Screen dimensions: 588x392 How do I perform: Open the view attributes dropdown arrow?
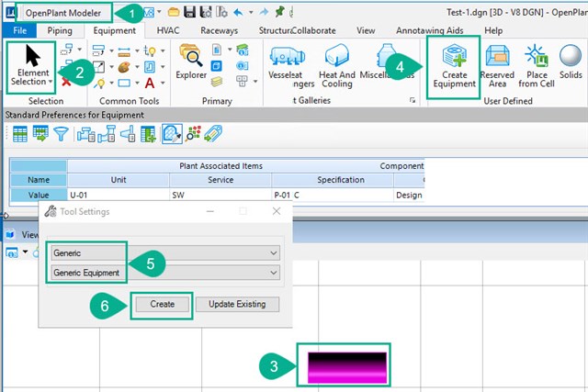coord(25,252)
